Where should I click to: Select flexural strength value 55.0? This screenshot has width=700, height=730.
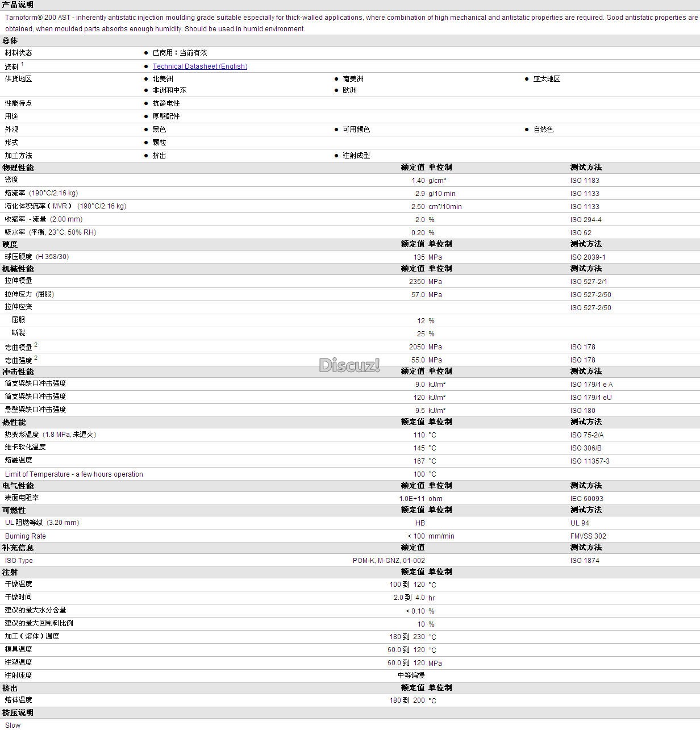click(418, 360)
